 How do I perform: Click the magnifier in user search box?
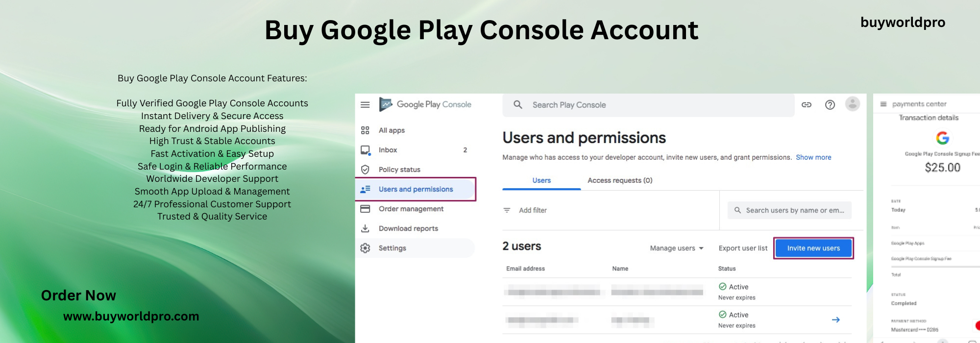pyautogui.click(x=737, y=210)
